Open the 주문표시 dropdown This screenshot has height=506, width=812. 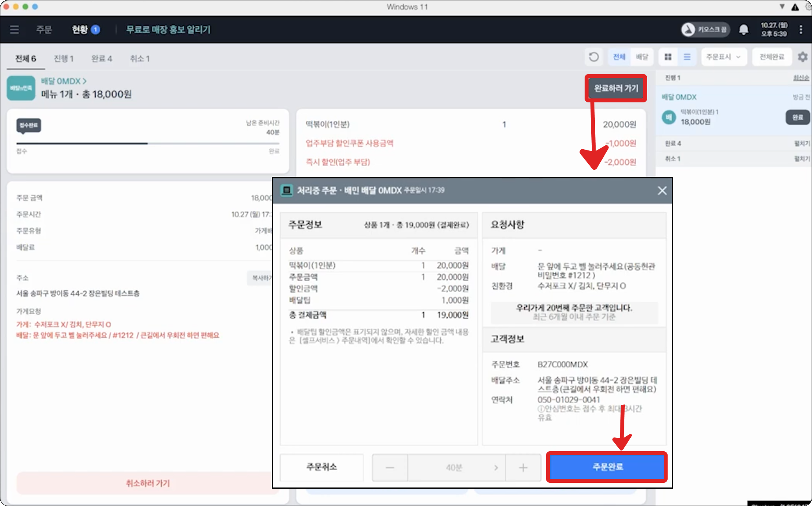[723, 57]
